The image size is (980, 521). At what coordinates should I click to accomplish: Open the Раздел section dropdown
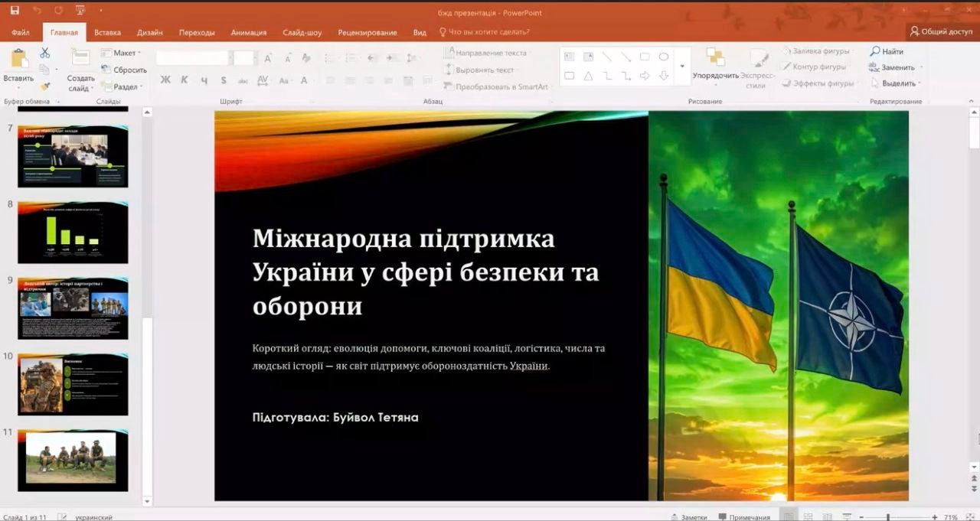click(122, 86)
